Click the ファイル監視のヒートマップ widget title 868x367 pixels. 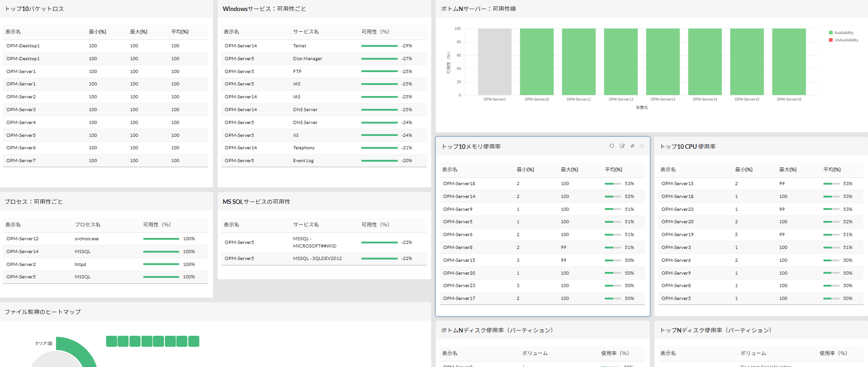click(43, 312)
